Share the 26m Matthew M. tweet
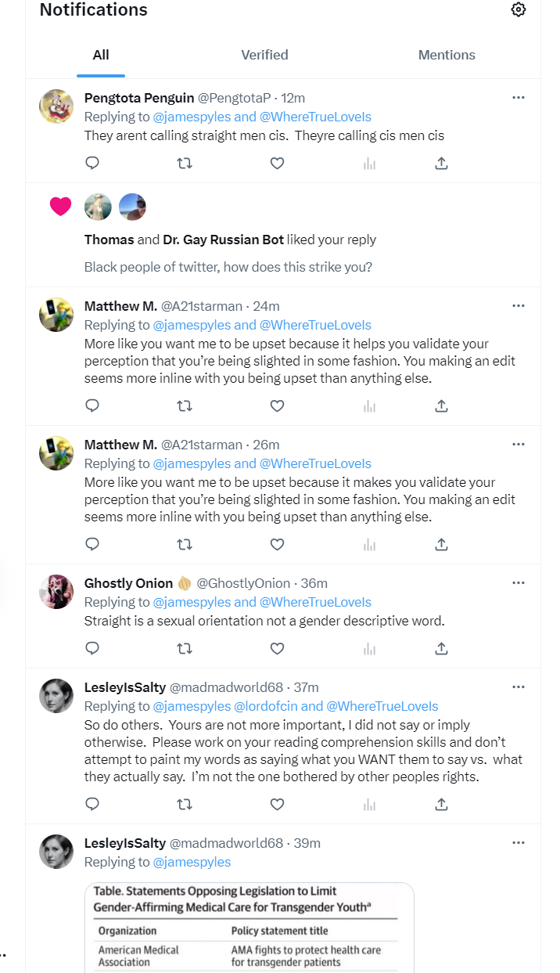 [441, 544]
